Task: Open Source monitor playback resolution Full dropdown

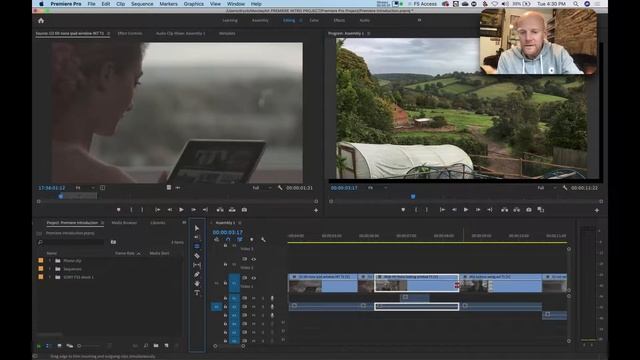Action: (262, 188)
